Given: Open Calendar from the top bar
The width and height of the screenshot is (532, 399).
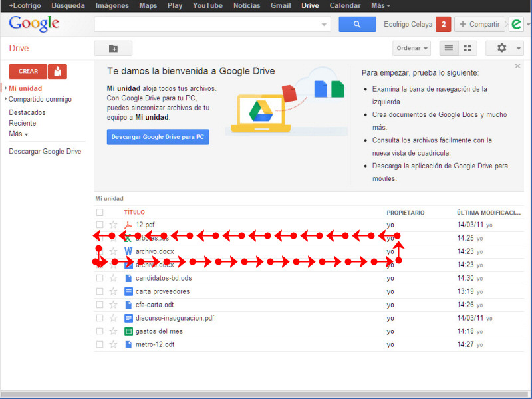Looking at the screenshot, I should pyautogui.click(x=345, y=6).
